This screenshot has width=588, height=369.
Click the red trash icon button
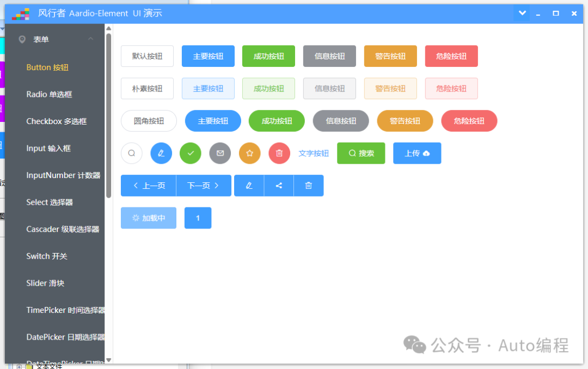tap(279, 153)
